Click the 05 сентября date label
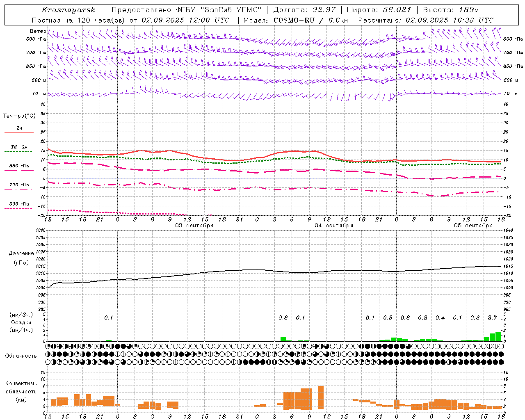 [x=473, y=226]
